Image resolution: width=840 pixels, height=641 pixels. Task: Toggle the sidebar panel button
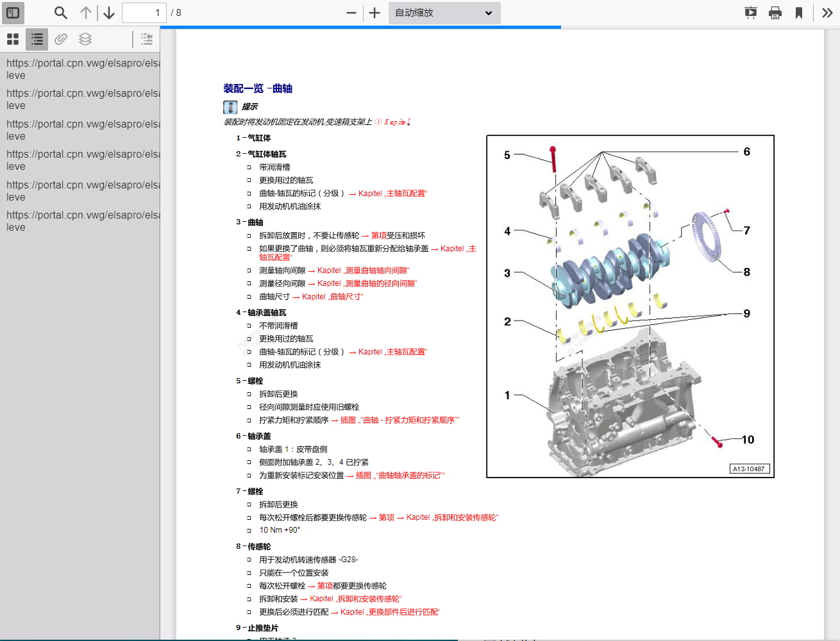13,13
